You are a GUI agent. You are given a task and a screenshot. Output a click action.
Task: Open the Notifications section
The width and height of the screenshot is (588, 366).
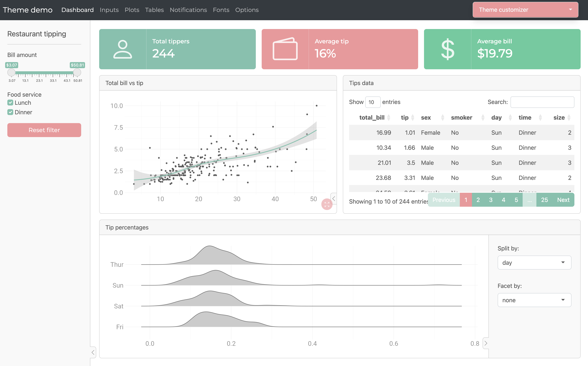click(x=188, y=10)
